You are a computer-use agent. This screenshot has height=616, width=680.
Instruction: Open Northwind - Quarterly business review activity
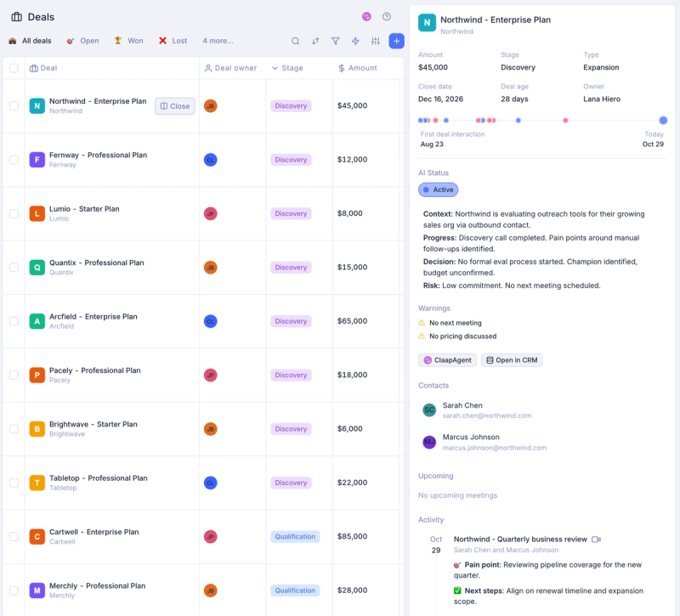coord(520,540)
